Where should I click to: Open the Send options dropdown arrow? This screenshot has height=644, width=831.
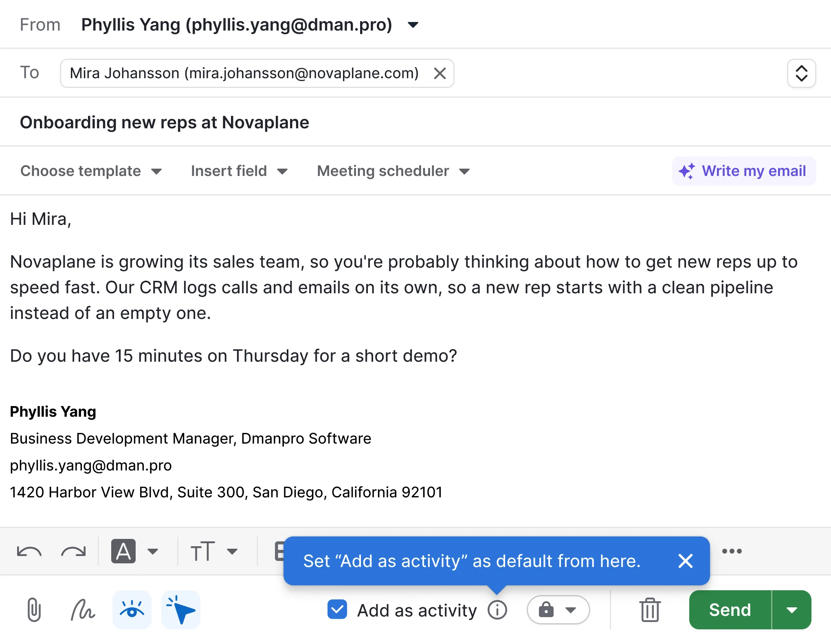click(x=792, y=610)
